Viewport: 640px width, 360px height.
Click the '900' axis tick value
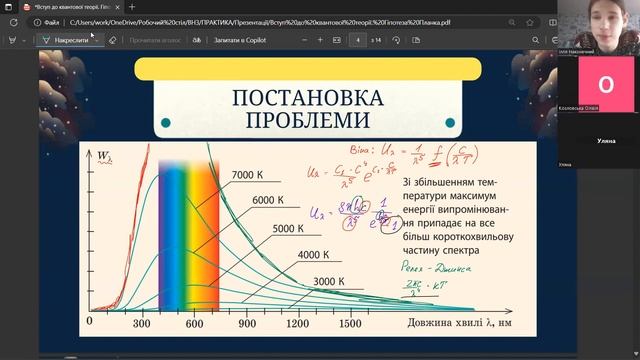tap(247, 324)
